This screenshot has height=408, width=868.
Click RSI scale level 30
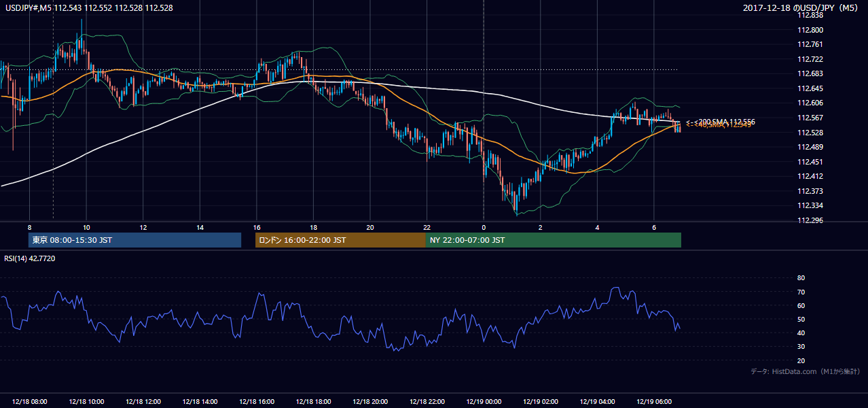(x=801, y=347)
